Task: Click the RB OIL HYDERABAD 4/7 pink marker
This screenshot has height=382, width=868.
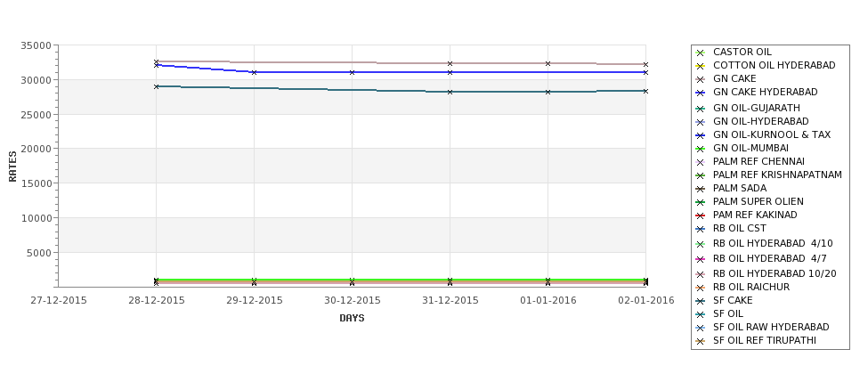Action: (701, 259)
